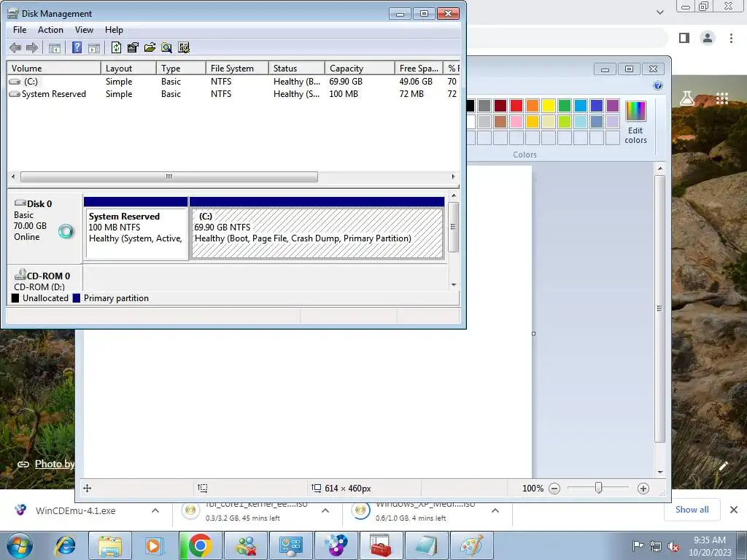The height and width of the screenshot is (560, 747).
Task: Click the horizontal scrollbar in volume list
Action: 169,176
